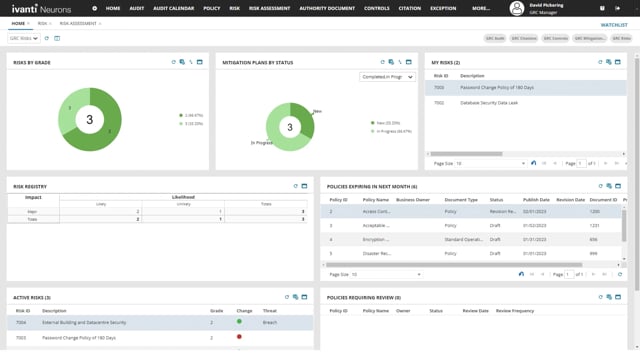Image resolution: width=640 pixels, height=360 pixels.
Task: Open the POLICY menu
Action: click(x=211, y=8)
